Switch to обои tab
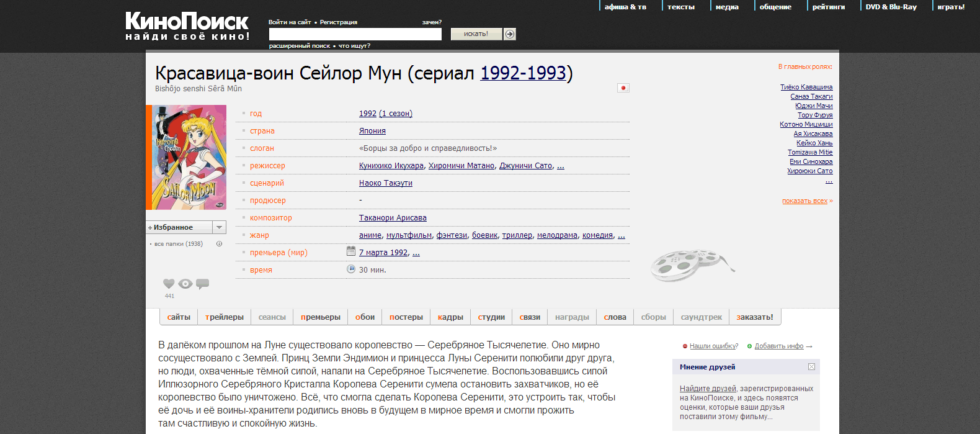The image size is (980, 434). [365, 317]
